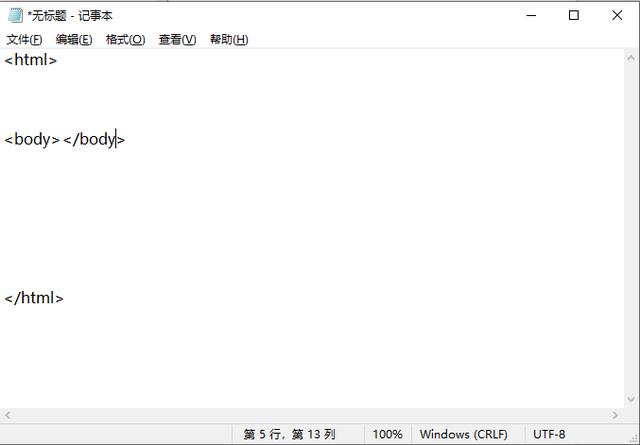Open the 查看(V) menu
The width and height of the screenshot is (640, 445).
[x=177, y=40]
